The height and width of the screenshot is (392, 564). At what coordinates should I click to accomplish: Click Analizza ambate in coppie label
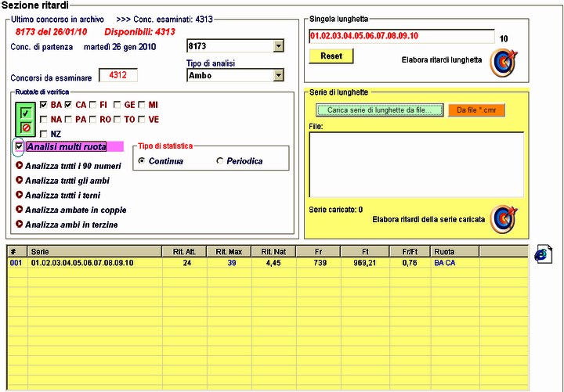tap(75, 210)
